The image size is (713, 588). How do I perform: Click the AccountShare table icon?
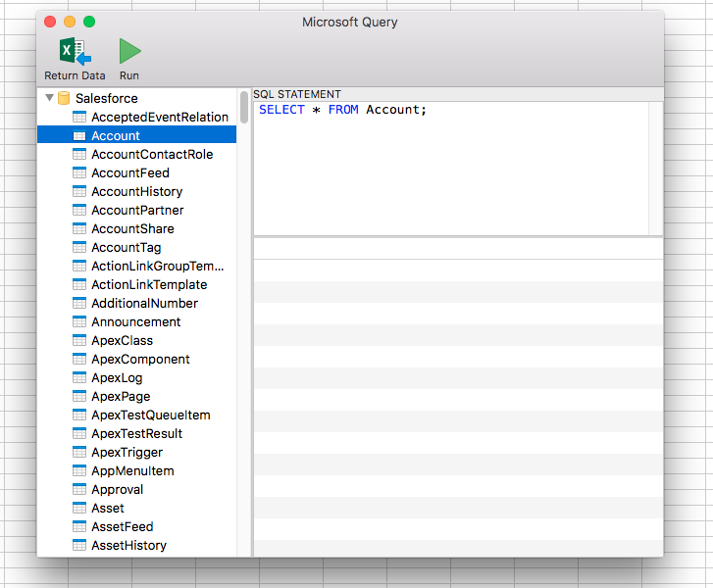tap(79, 228)
